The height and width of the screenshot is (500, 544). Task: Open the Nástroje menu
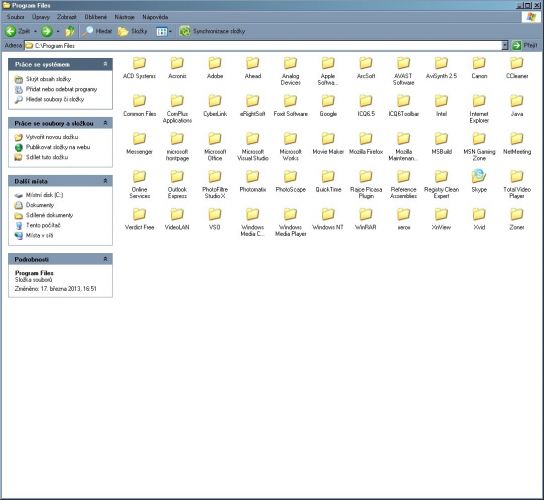coord(124,17)
